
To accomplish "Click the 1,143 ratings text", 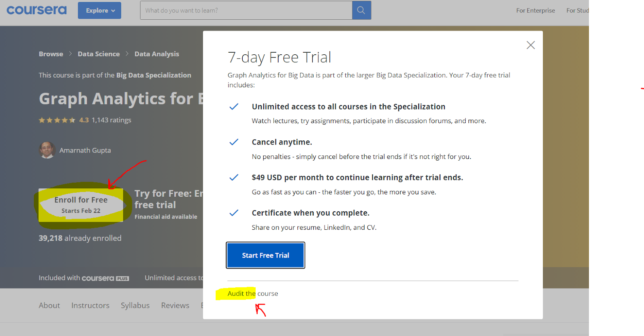I will click(111, 120).
